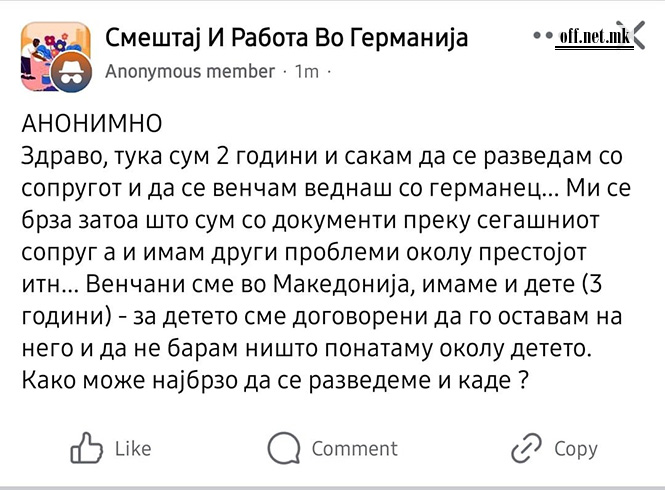Open the Смештај И Работа Во Германија group
This screenshot has height=490, width=665.
(287, 37)
